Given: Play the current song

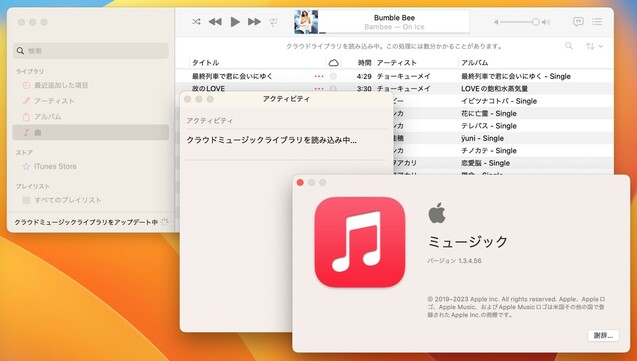Looking at the screenshot, I should click(235, 22).
